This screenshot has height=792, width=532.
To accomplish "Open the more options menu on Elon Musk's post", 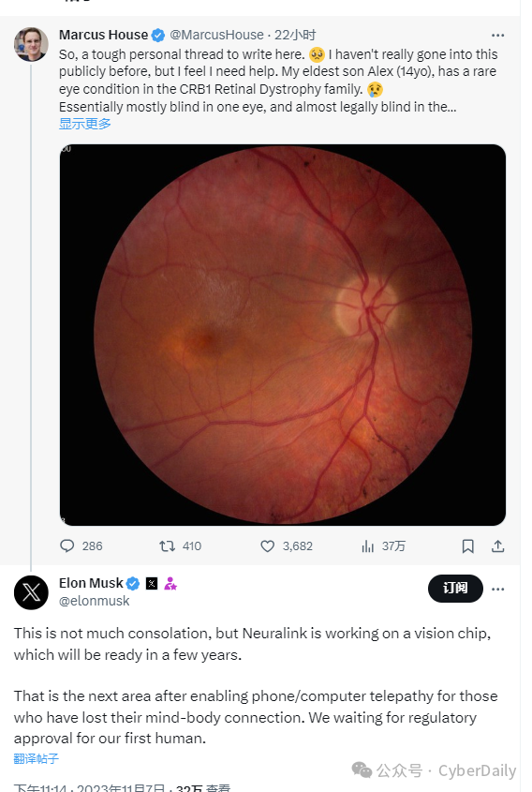I will point(497,589).
